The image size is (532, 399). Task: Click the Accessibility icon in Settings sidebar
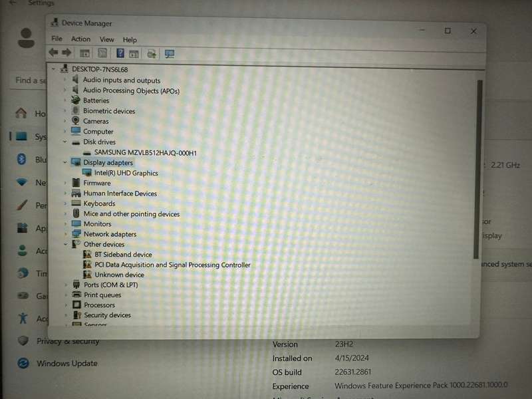click(x=23, y=318)
